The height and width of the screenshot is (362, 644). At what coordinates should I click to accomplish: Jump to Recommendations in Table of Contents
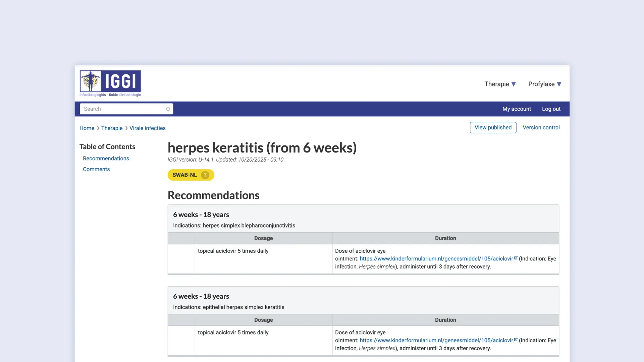pos(106,159)
